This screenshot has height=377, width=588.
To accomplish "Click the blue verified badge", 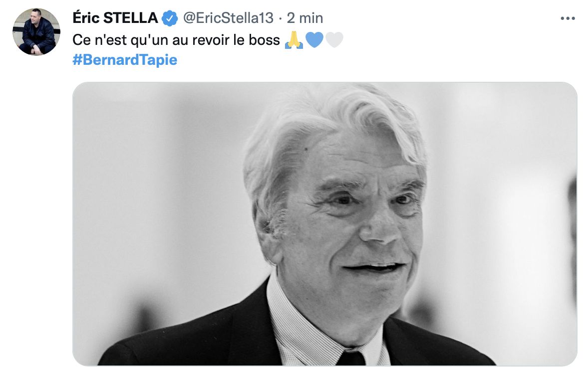I will [x=170, y=18].
